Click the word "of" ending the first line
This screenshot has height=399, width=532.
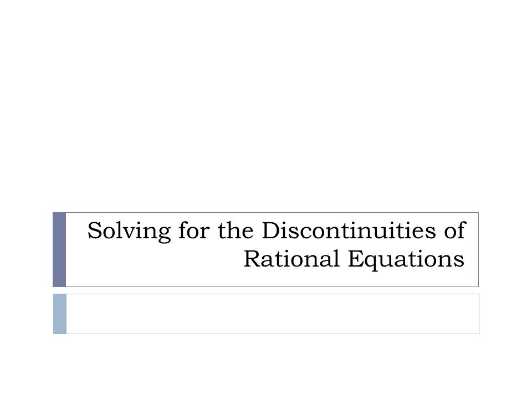pyautogui.click(x=454, y=230)
